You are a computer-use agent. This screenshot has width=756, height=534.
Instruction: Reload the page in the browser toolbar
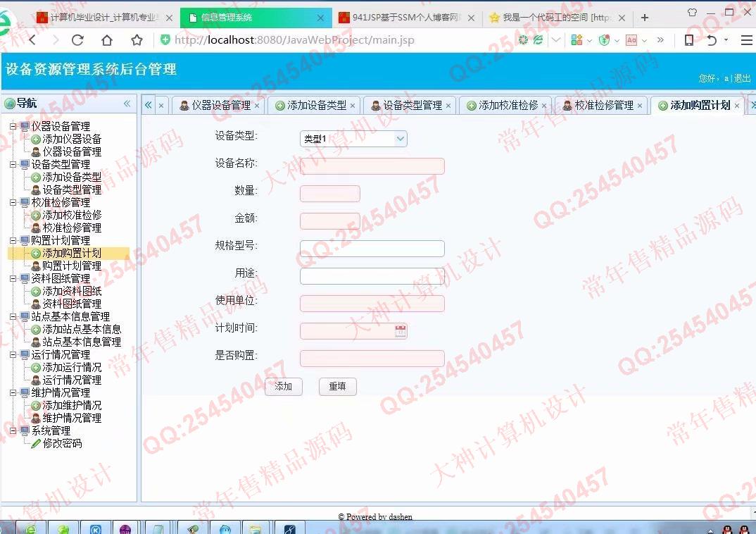pyautogui.click(x=77, y=40)
